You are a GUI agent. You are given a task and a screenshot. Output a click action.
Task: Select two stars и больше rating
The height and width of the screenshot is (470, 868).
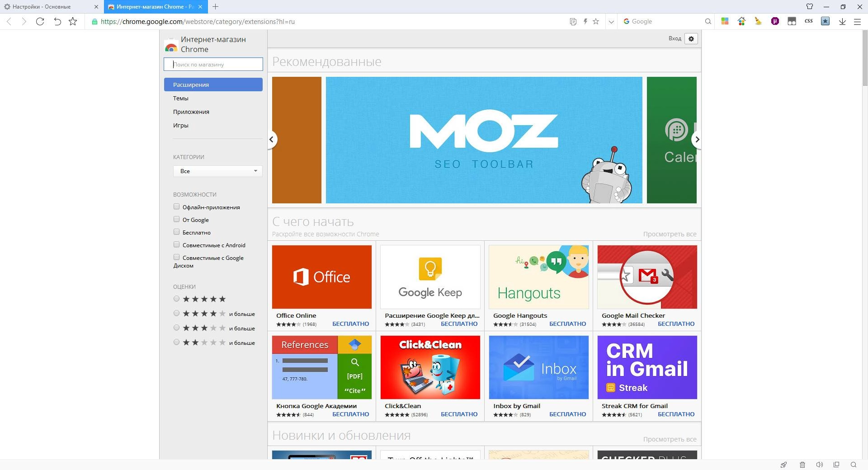click(x=177, y=342)
